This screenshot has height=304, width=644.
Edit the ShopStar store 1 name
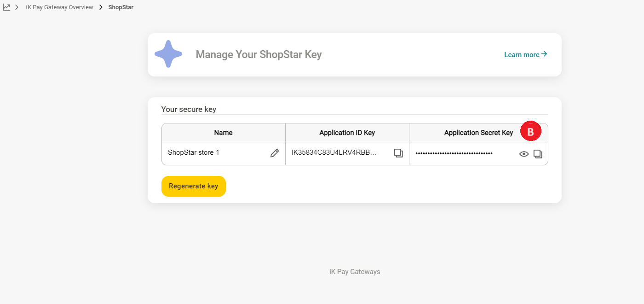pyautogui.click(x=275, y=153)
